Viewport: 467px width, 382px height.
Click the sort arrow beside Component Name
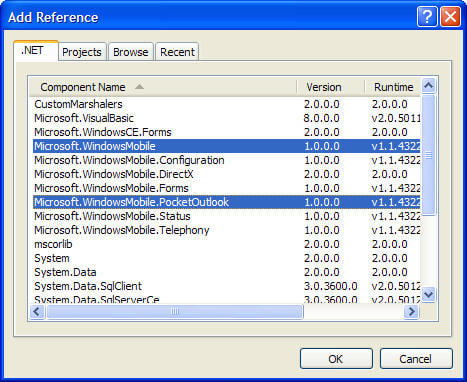click(139, 87)
